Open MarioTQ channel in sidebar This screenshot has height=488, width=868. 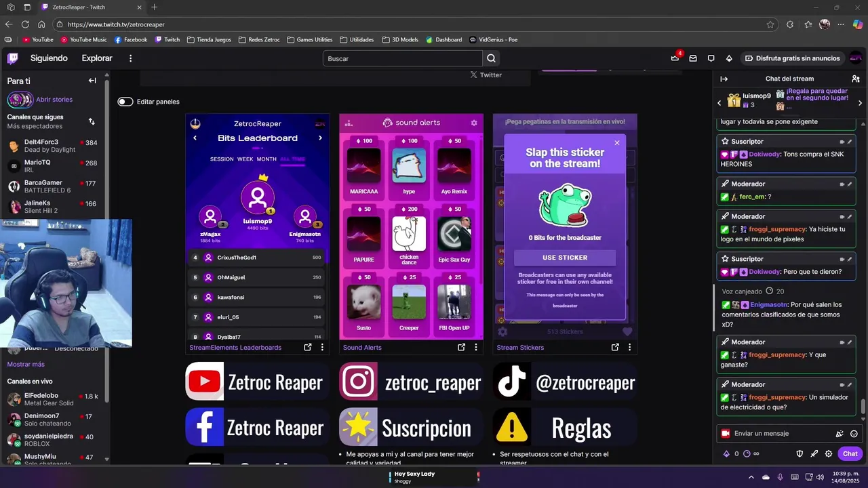pyautogui.click(x=53, y=166)
